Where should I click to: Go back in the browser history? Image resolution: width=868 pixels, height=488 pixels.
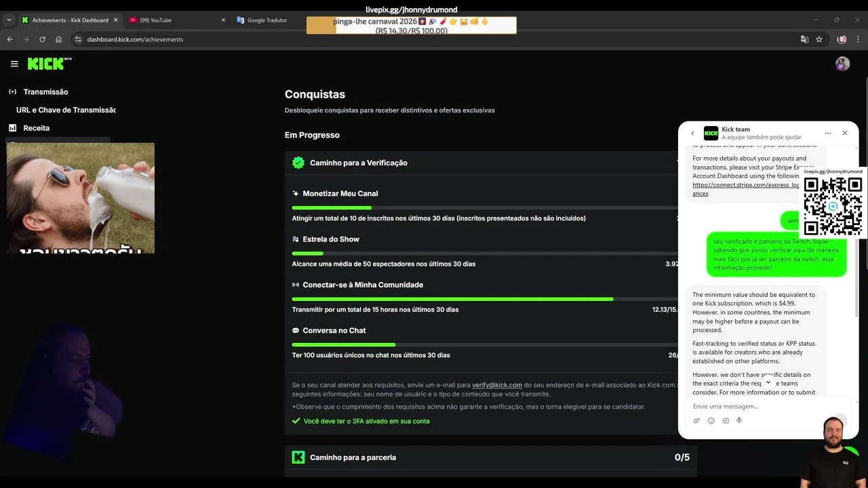click(x=10, y=39)
